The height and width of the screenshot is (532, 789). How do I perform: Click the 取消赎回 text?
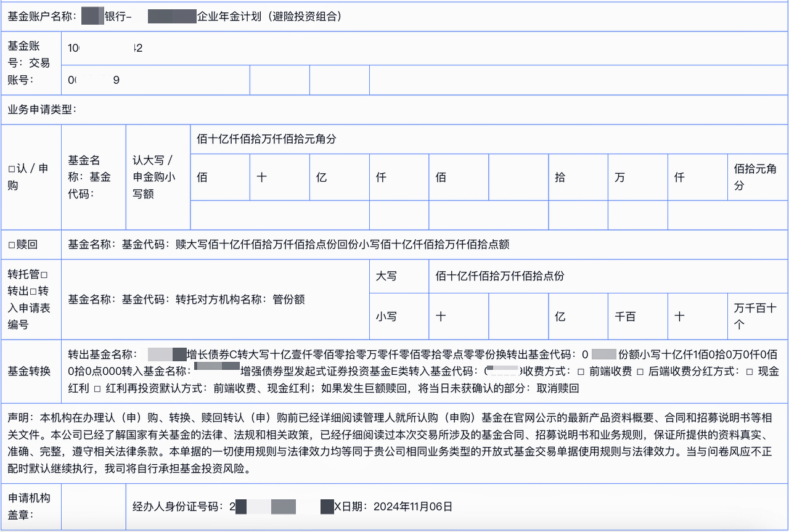coord(558,389)
